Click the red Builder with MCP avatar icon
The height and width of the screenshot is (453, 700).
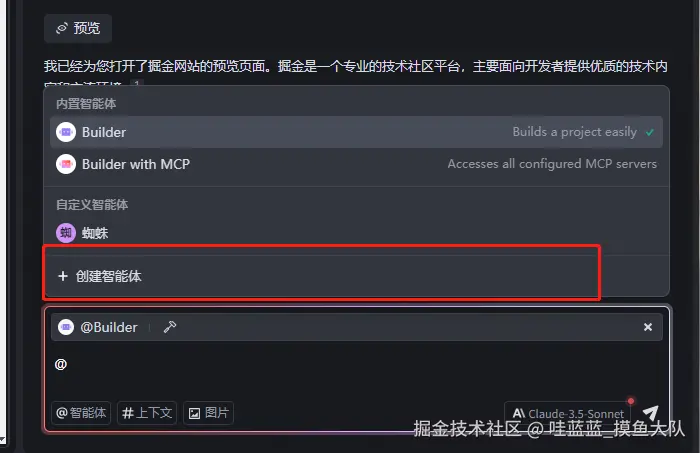(x=66, y=164)
